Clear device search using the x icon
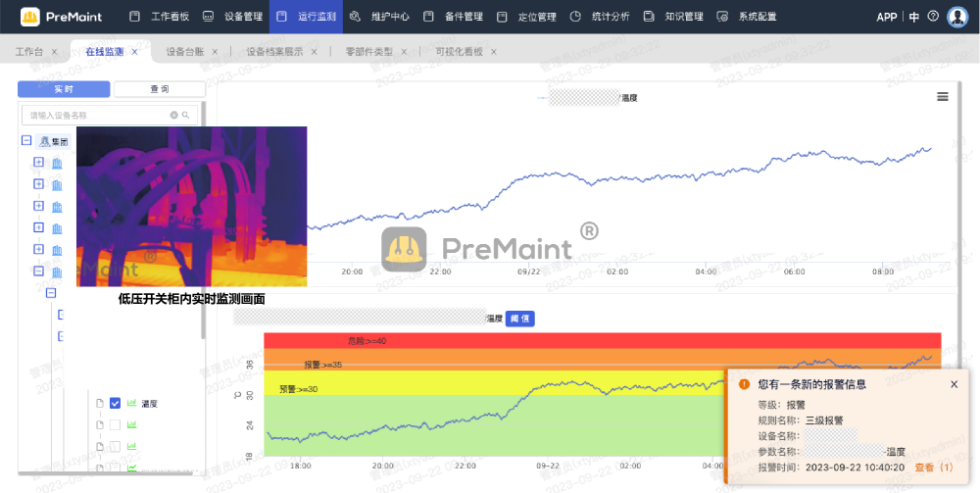Viewport: 980px width, 493px height. click(174, 115)
